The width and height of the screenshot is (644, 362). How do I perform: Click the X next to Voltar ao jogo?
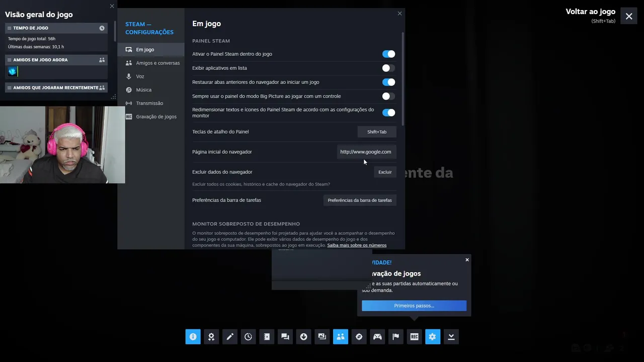[x=629, y=16]
